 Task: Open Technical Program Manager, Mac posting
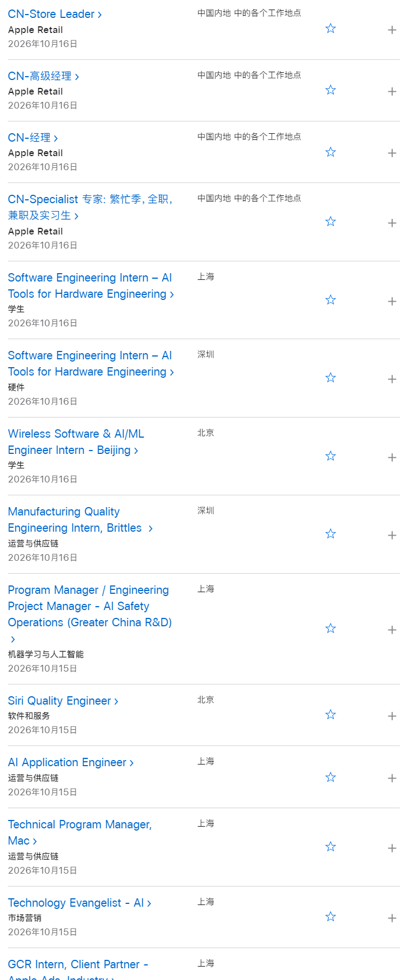click(80, 832)
